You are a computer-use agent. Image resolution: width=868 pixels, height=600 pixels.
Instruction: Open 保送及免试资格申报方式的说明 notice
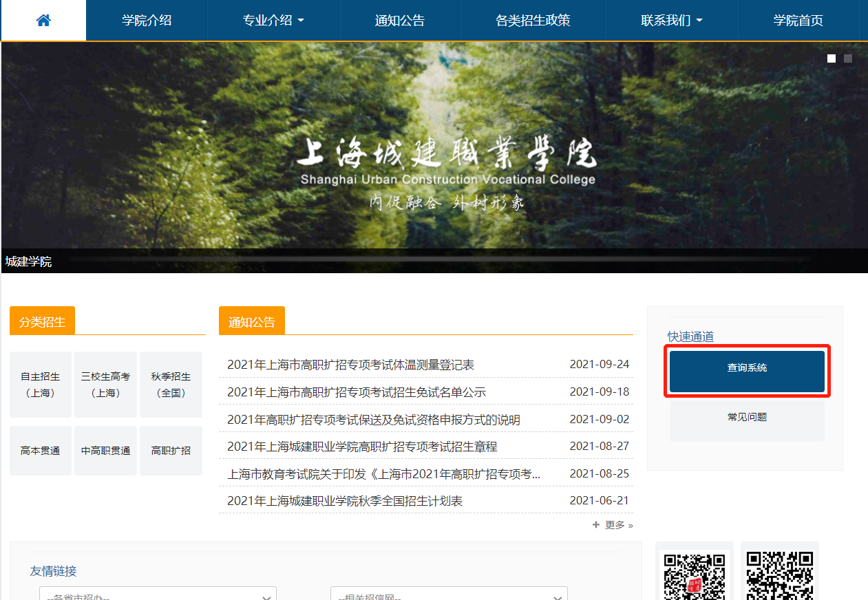(x=374, y=420)
